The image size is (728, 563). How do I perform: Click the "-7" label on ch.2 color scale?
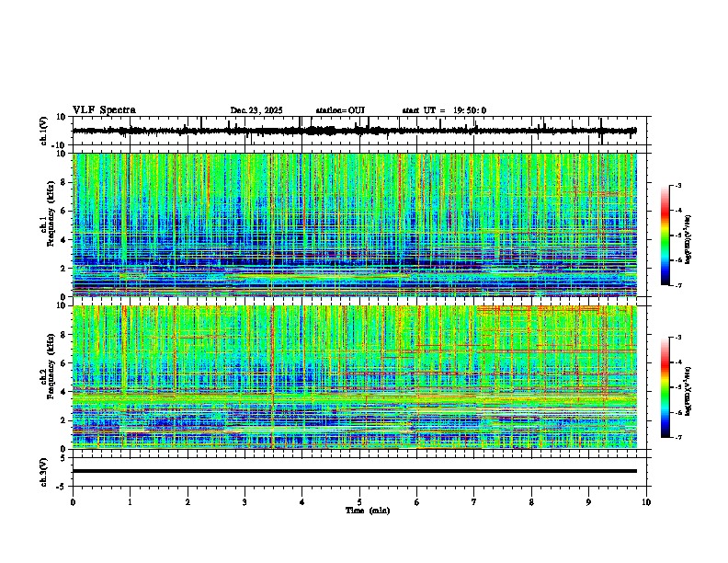pos(677,437)
